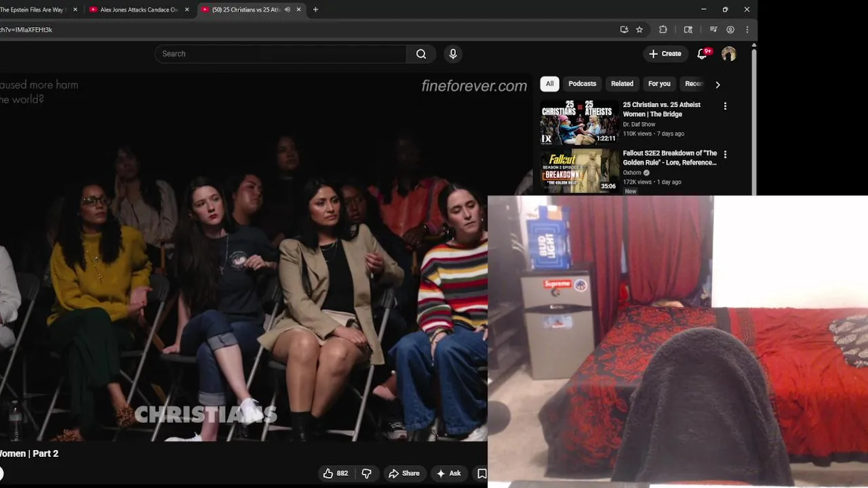Select the Podcasts filter chip
The width and height of the screenshot is (868, 488).
tap(583, 83)
